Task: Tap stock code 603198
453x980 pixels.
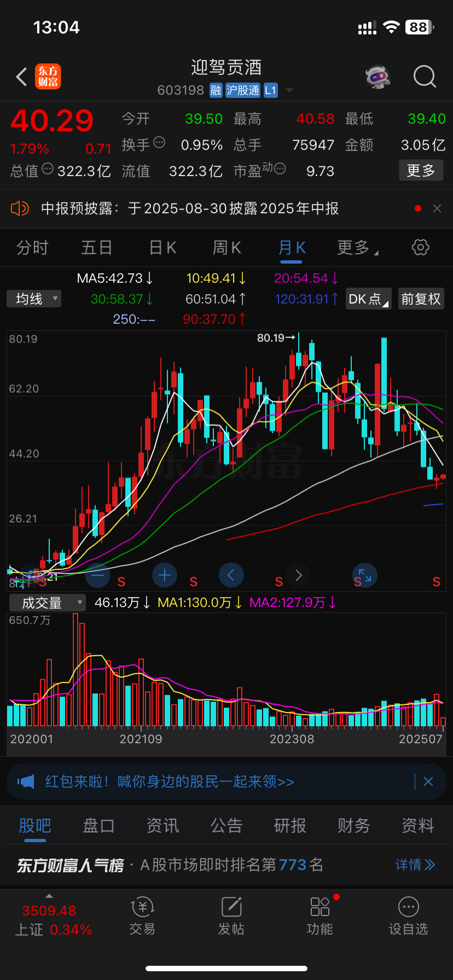Action: 181,90
